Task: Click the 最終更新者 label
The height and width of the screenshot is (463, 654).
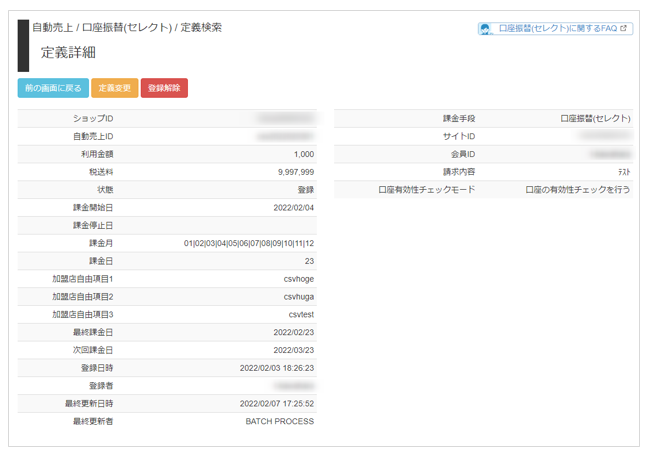Action: coord(93,422)
